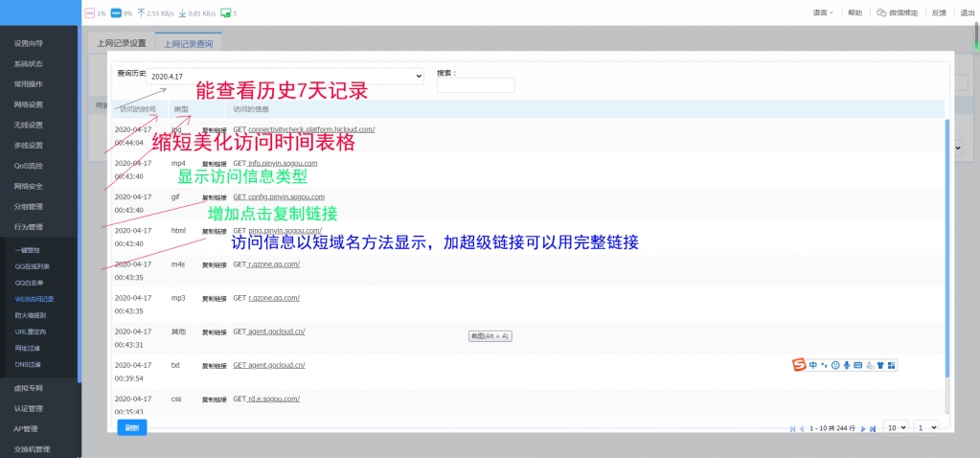Click the Sogou microphone voice input icon

coord(847,365)
